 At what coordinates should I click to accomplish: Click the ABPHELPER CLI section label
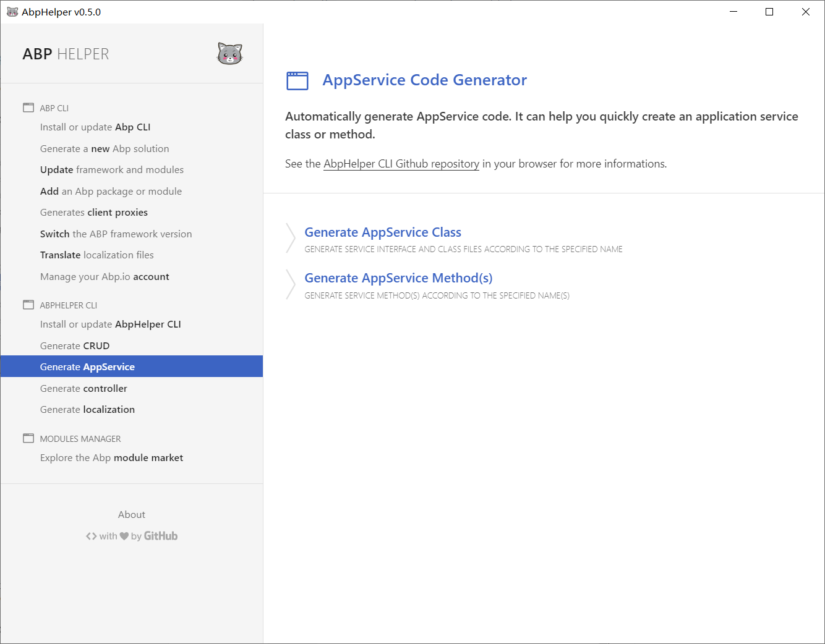(69, 305)
